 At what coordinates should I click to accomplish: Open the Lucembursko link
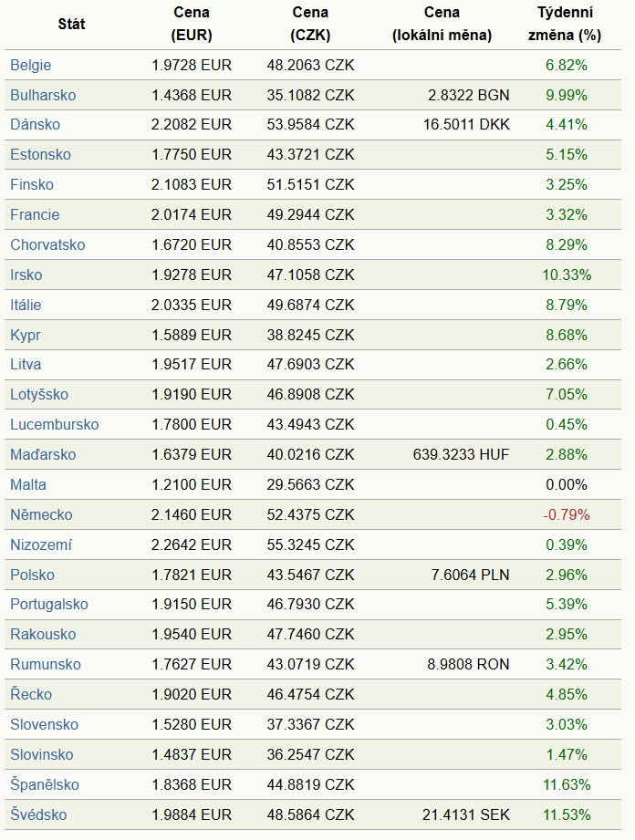[55, 424]
